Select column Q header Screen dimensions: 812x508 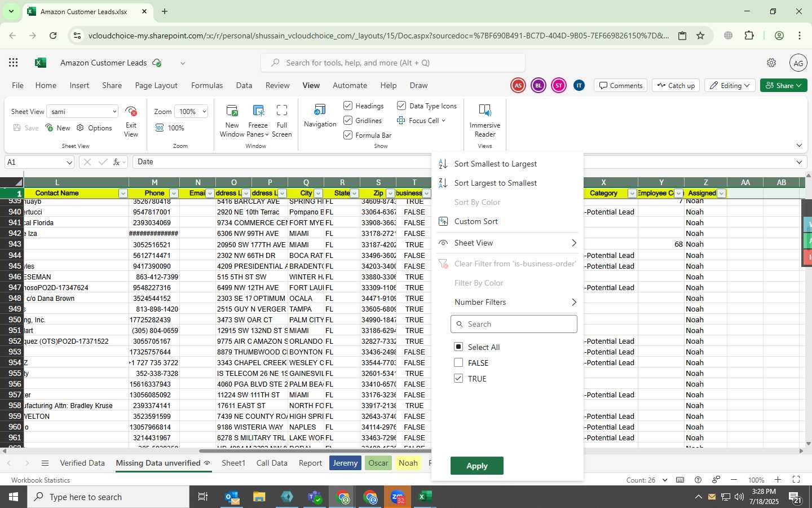pyautogui.click(x=306, y=182)
